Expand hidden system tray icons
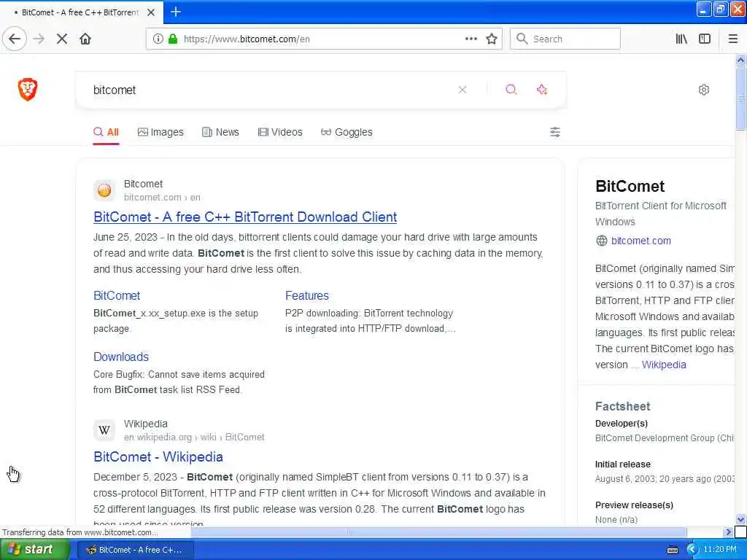Image resolution: width=747 pixels, height=560 pixels. coord(692,550)
